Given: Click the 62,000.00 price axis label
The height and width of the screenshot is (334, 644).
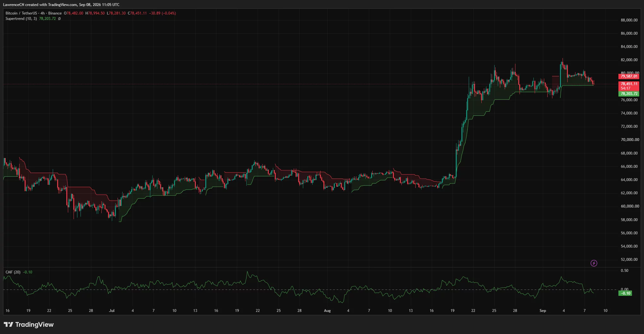Looking at the screenshot, I should 629,193.
